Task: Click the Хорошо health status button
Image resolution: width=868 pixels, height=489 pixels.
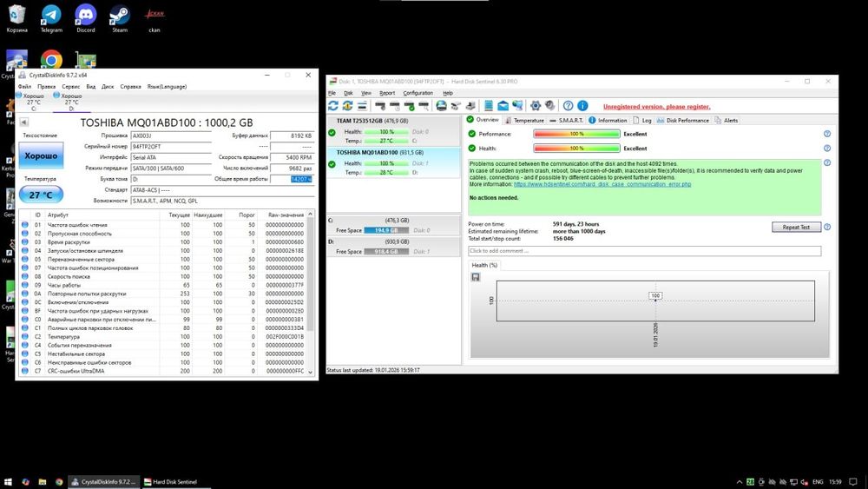Action: point(41,155)
